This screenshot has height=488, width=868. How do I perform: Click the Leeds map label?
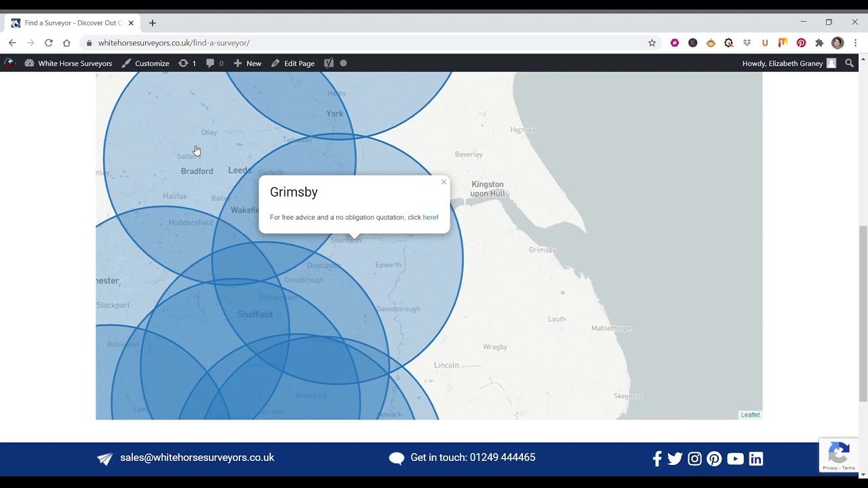click(x=240, y=171)
